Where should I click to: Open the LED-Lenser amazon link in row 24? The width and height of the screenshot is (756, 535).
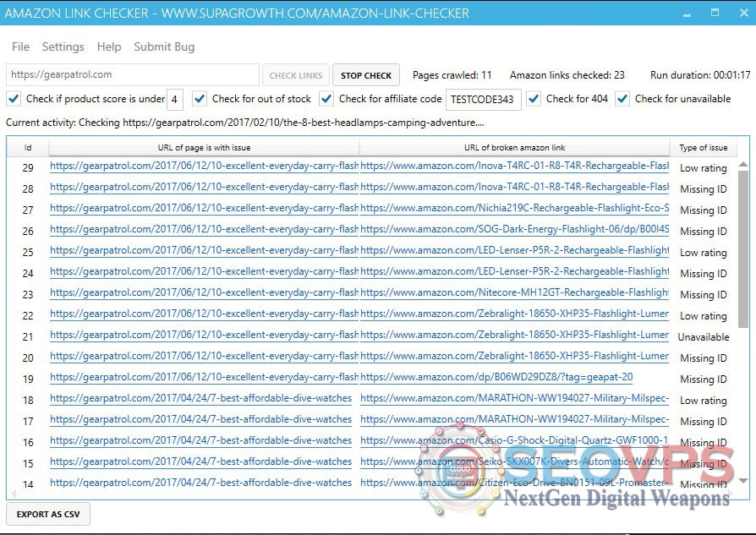point(514,272)
